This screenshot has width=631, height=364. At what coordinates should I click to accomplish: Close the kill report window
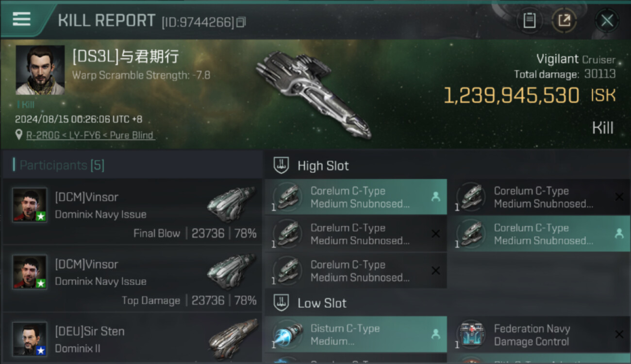(x=607, y=21)
